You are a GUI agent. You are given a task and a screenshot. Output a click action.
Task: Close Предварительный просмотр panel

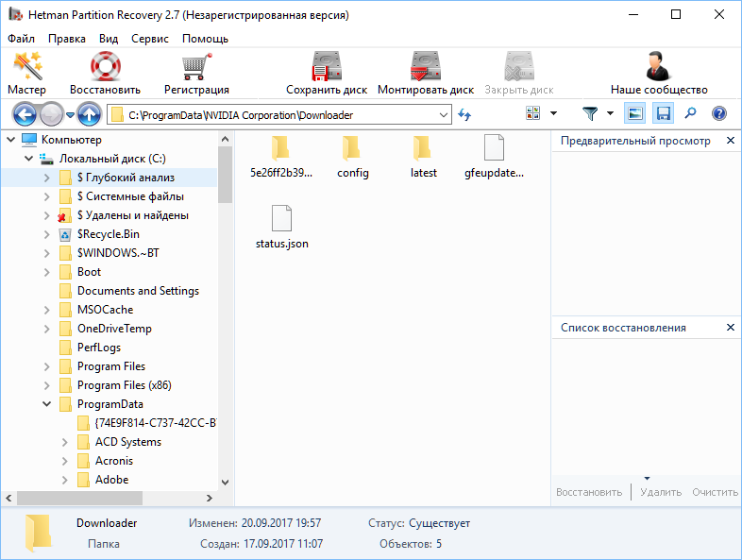click(730, 140)
